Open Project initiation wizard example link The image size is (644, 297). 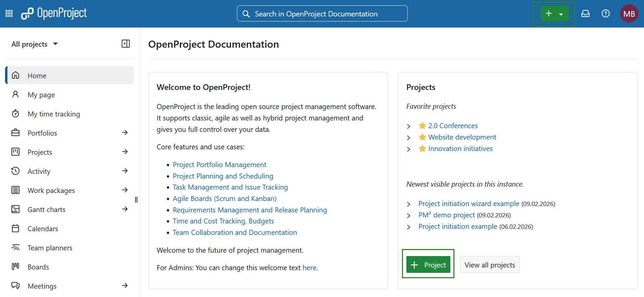(469, 203)
